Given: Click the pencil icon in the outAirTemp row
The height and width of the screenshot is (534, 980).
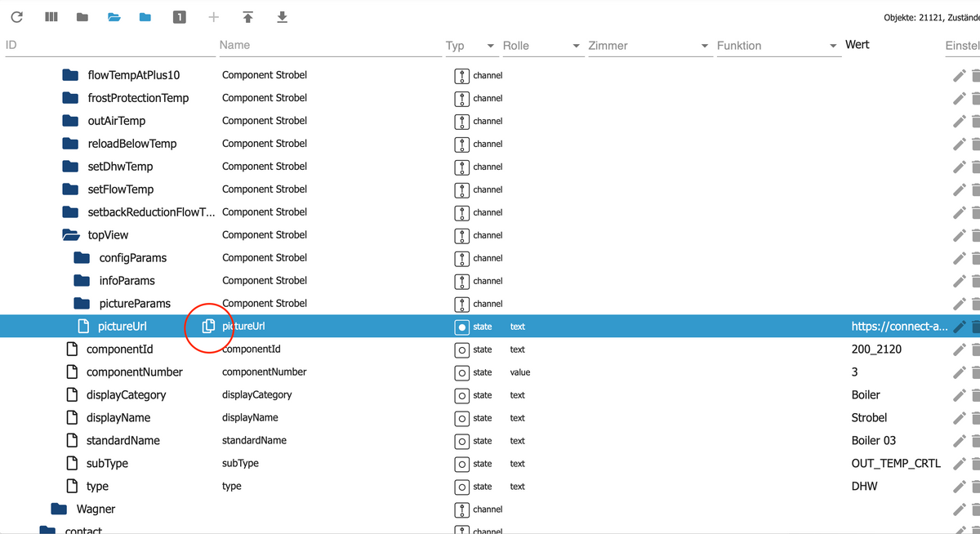Looking at the screenshot, I should coord(960,121).
